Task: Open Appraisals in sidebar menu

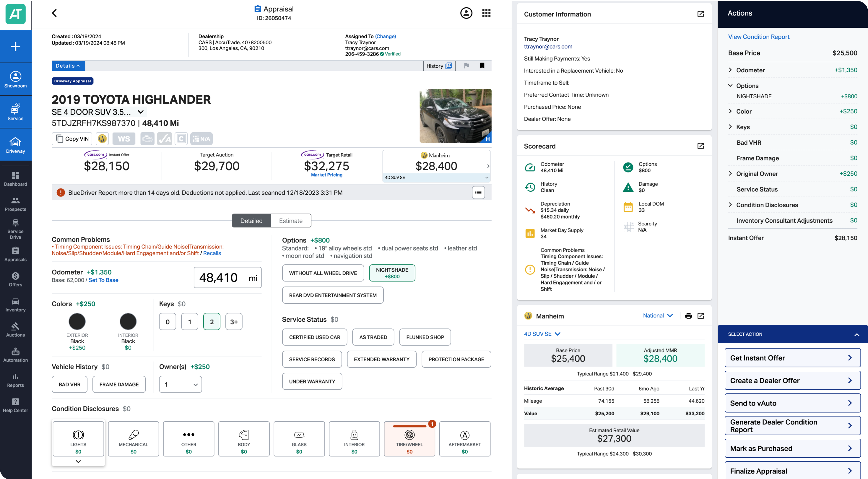Action: [16, 254]
